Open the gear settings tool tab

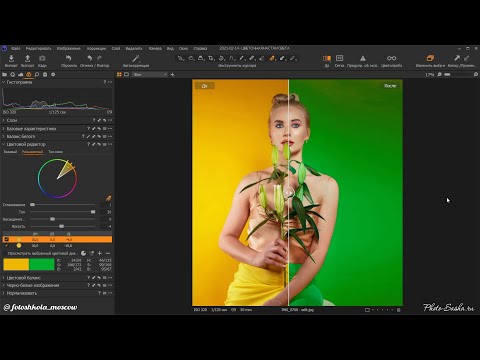[x=53, y=75]
